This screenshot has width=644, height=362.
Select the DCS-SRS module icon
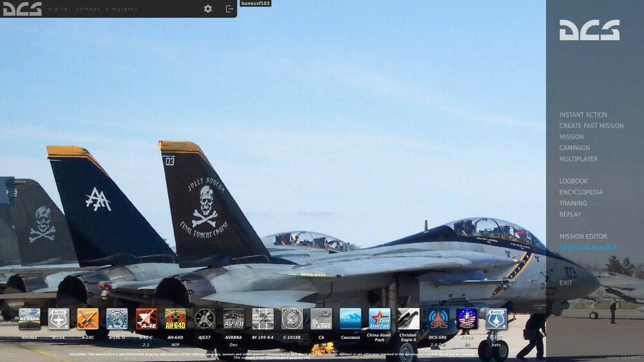tap(438, 319)
